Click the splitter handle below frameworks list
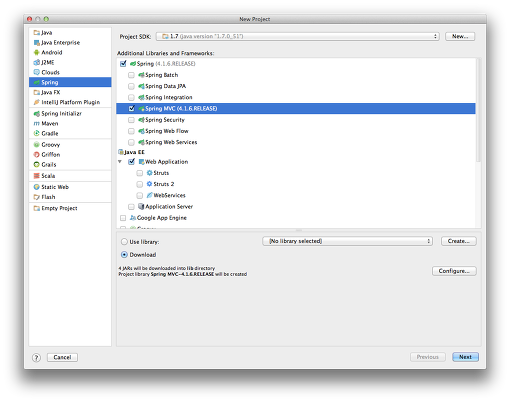510x402 pixels. [x=299, y=230]
